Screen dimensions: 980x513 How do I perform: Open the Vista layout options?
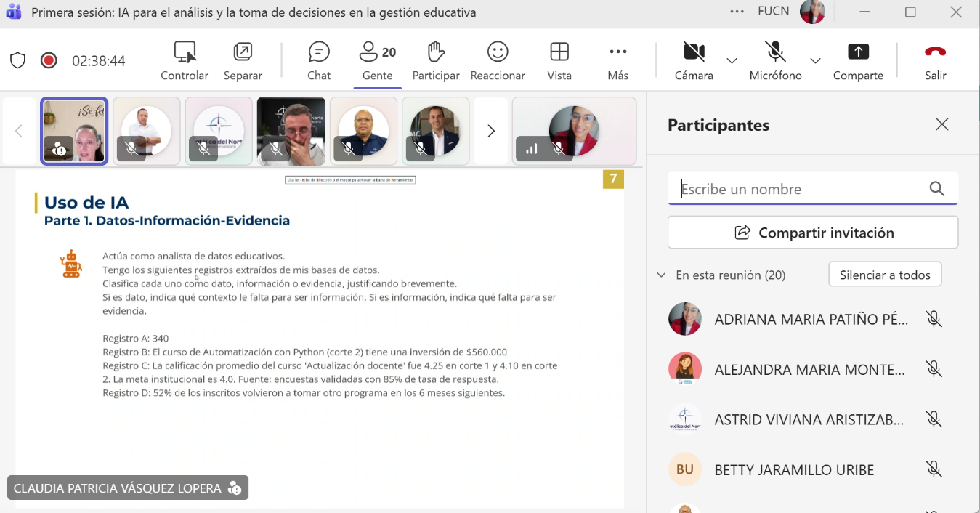559,61
